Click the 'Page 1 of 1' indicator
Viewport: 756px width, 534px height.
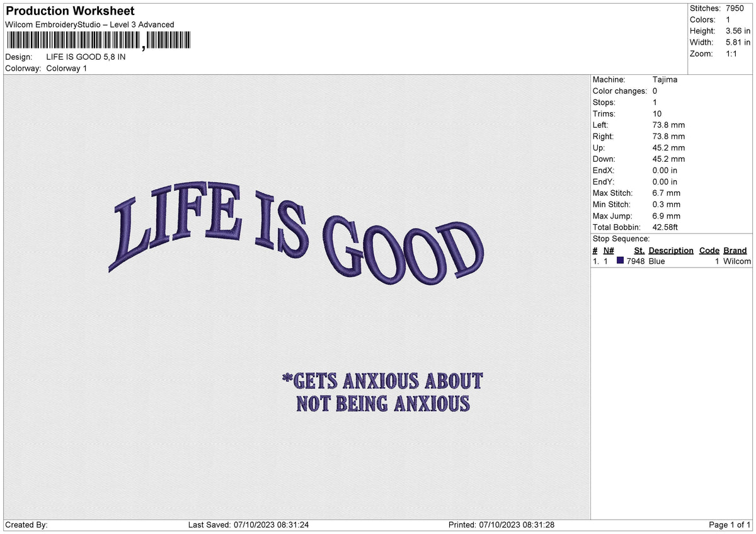click(x=730, y=525)
